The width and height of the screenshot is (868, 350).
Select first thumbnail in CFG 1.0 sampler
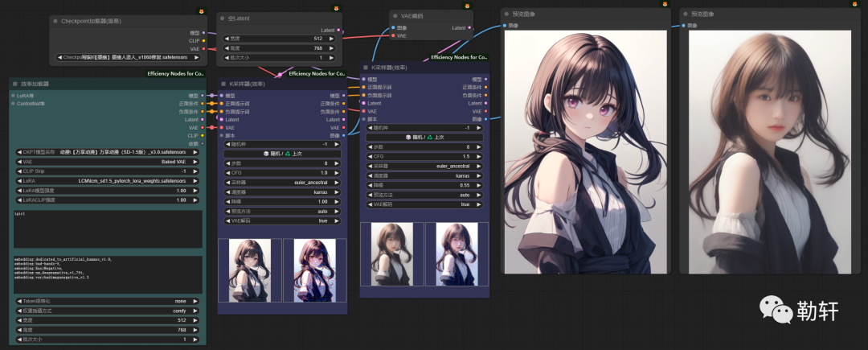pos(250,271)
